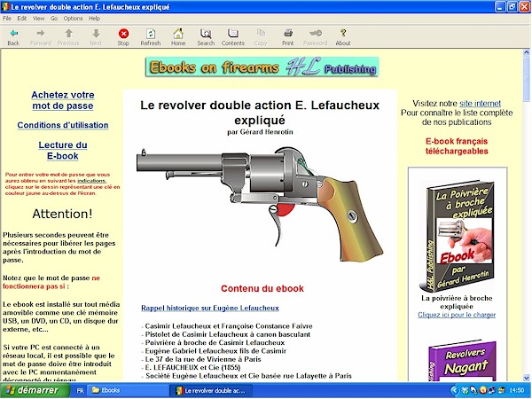Viewport: 532px width, 399px height.
Task: Click 'Cliquez ici pour le charger' link
Action: click(x=457, y=315)
